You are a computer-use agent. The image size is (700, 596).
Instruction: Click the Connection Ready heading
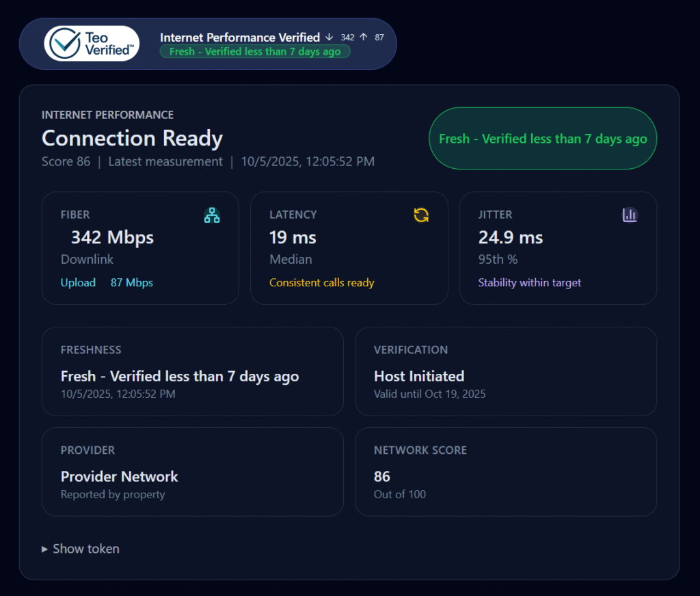132,138
